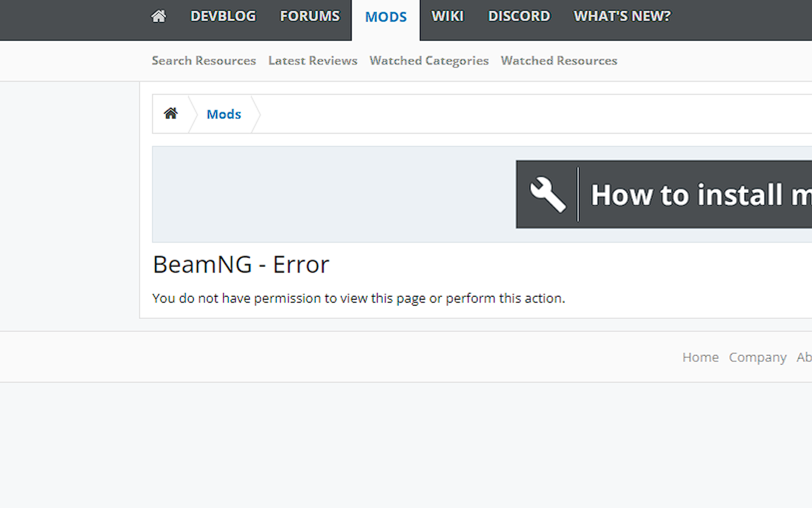This screenshot has height=508, width=812.
Task: Select the MODS tab
Action: point(386,17)
